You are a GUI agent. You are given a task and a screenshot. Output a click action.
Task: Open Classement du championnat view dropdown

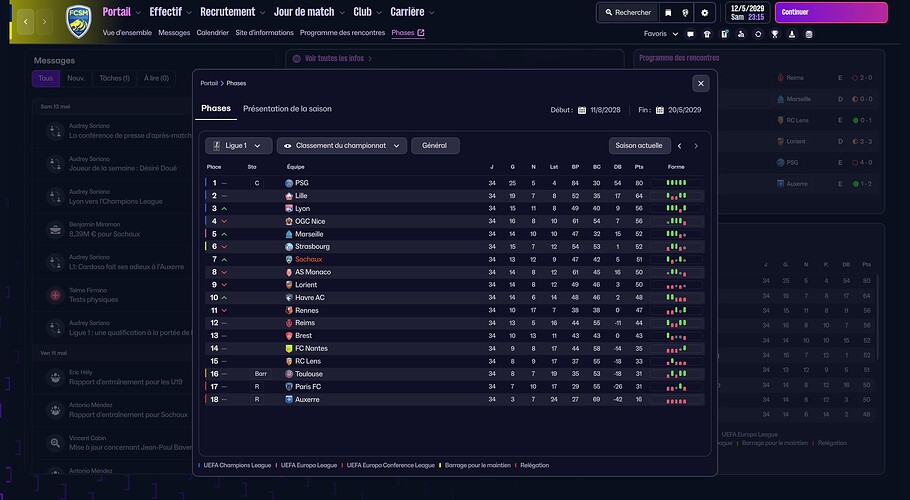pyautogui.click(x=341, y=146)
